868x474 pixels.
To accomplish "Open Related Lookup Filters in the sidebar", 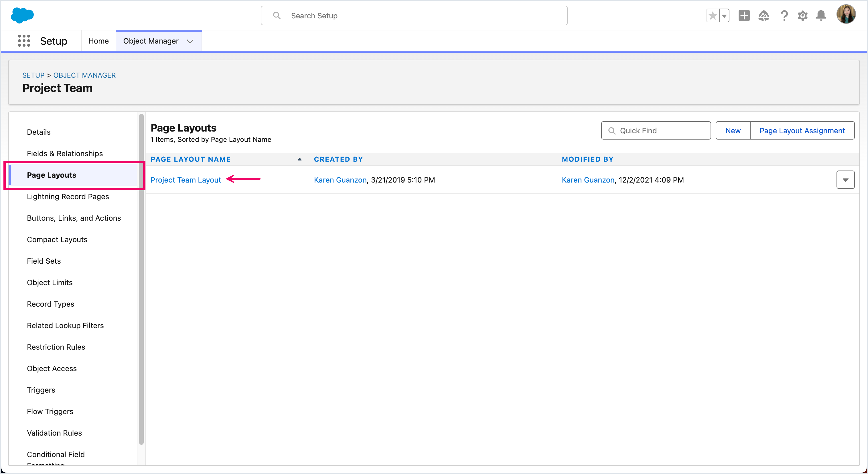I will click(x=65, y=326).
